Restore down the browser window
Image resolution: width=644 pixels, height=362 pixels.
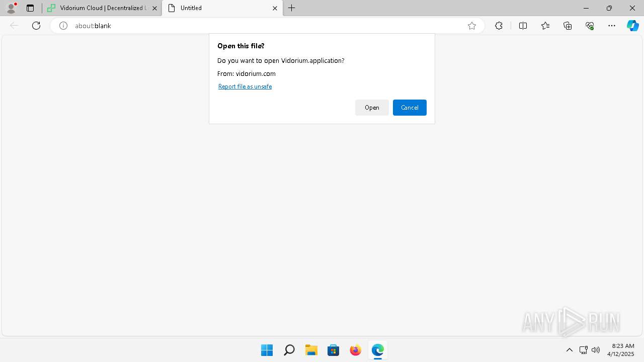click(609, 8)
